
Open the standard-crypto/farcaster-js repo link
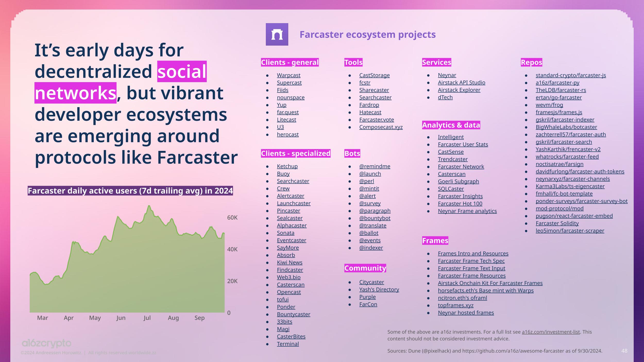(x=571, y=75)
